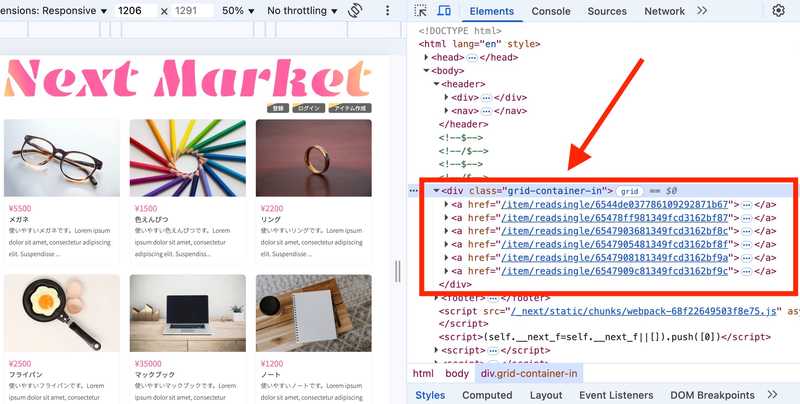Click the height input showing 1291
Viewport: 800px width, 404px height.
(x=191, y=11)
